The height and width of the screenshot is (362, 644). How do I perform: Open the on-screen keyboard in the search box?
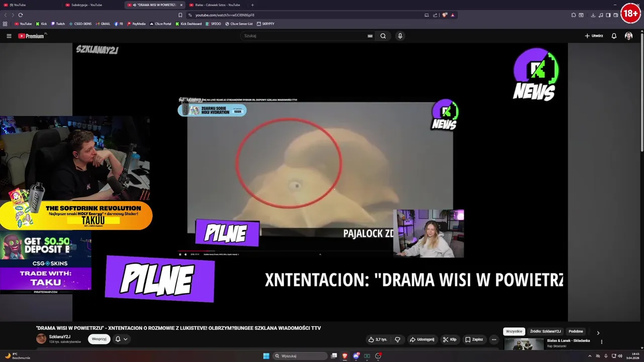click(x=370, y=36)
